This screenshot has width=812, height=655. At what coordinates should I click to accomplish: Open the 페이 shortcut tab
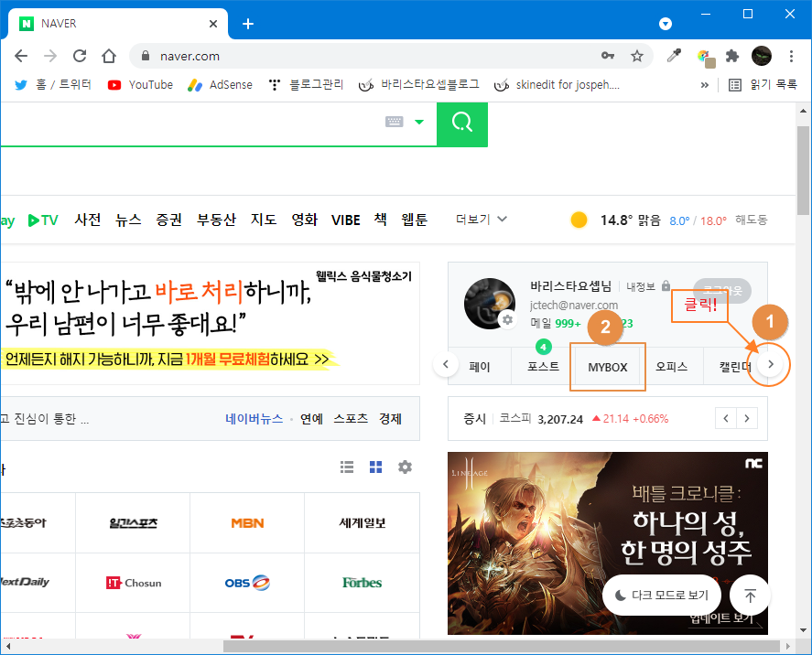click(480, 366)
